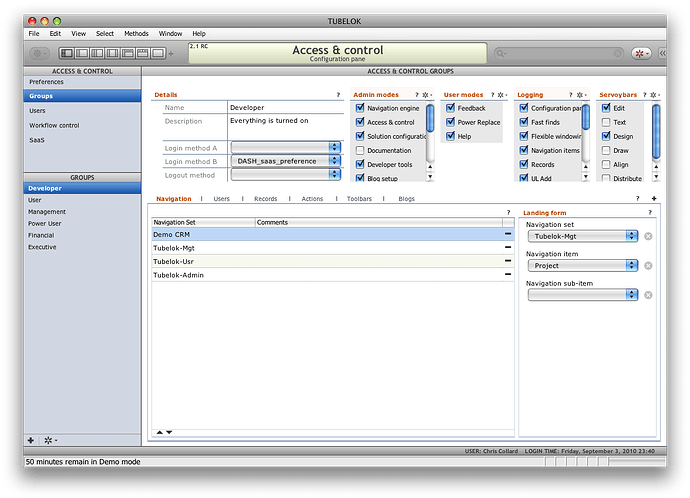Remove the Tubelok-Usr navigation set row

click(508, 261)
